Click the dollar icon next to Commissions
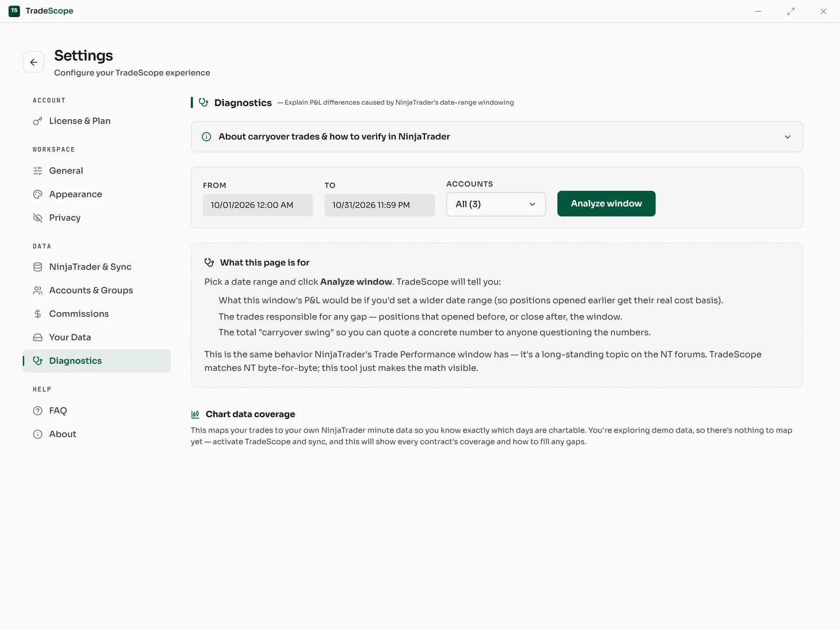Viewport: 840px width, 630px height. click(38, 314)
